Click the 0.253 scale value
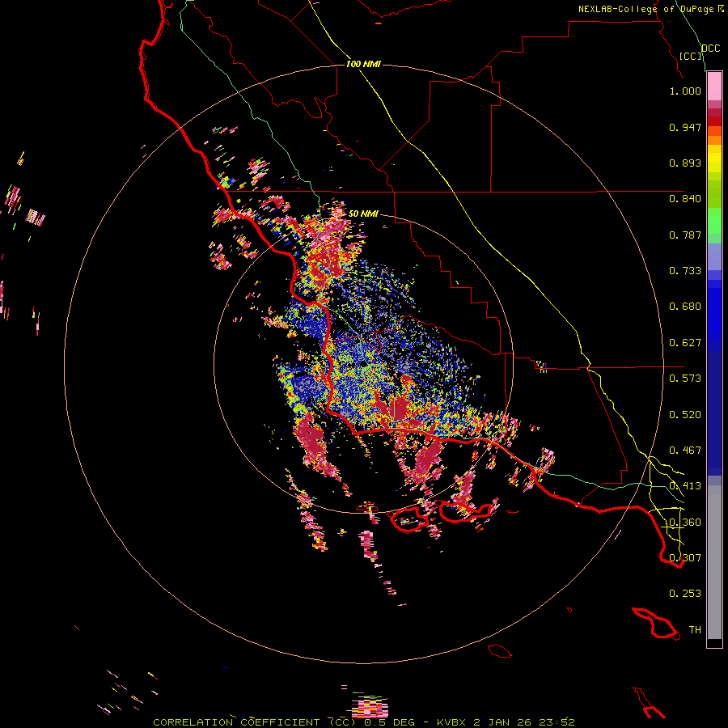 685,594
